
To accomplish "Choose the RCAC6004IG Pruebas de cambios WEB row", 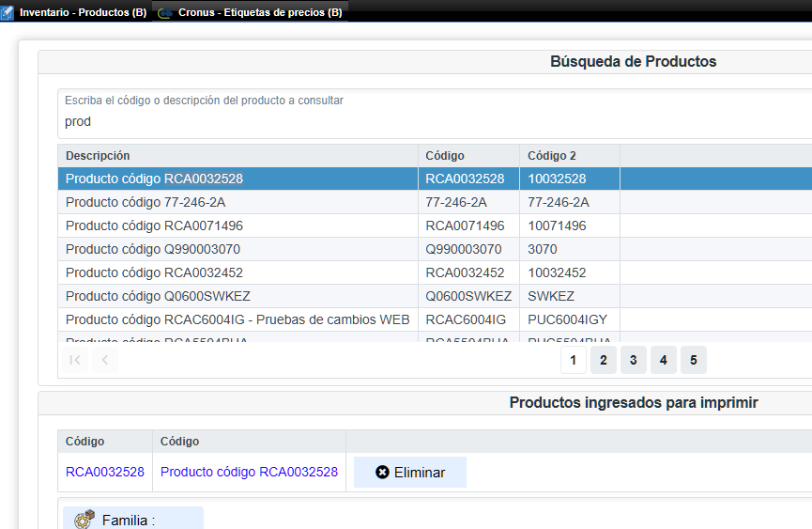I will pyautogui.click(x=237, y=319).
